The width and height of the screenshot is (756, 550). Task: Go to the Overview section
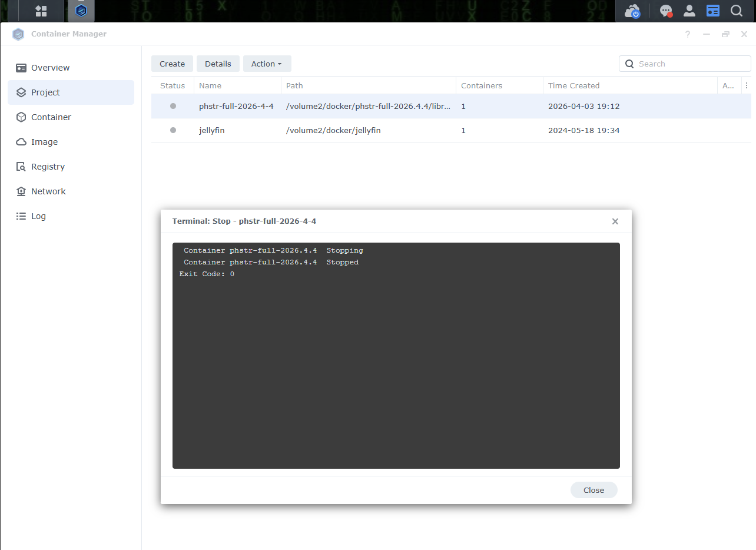50,68
